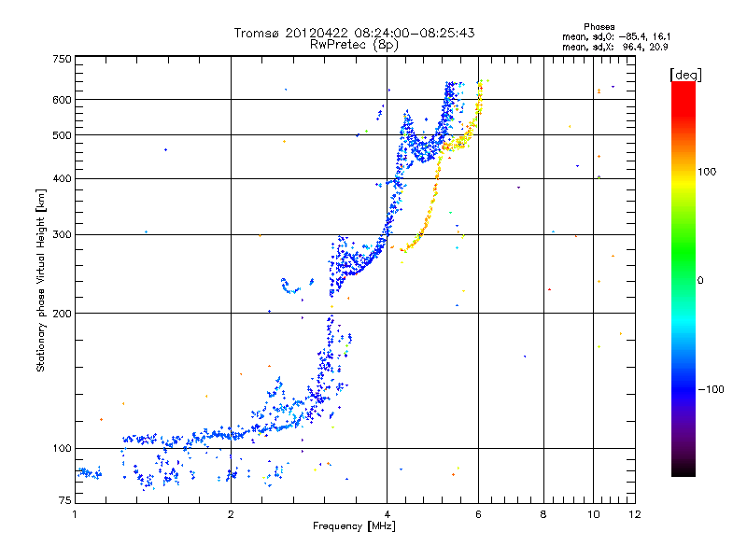Click the '[deg]' colorbar unit label
747x560 pixels.
click(685, 75)
